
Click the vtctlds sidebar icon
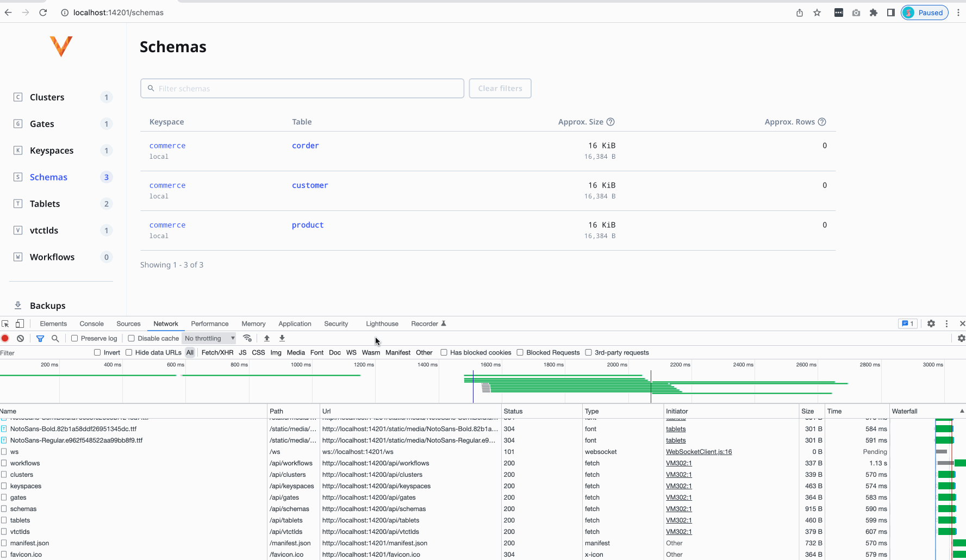click(x=18, y=231)
